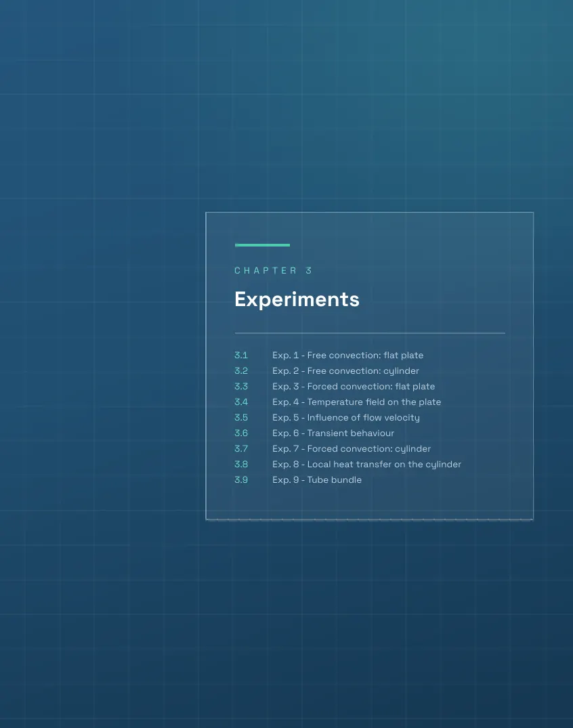Select section number 3.8

(x=241, y=465)
